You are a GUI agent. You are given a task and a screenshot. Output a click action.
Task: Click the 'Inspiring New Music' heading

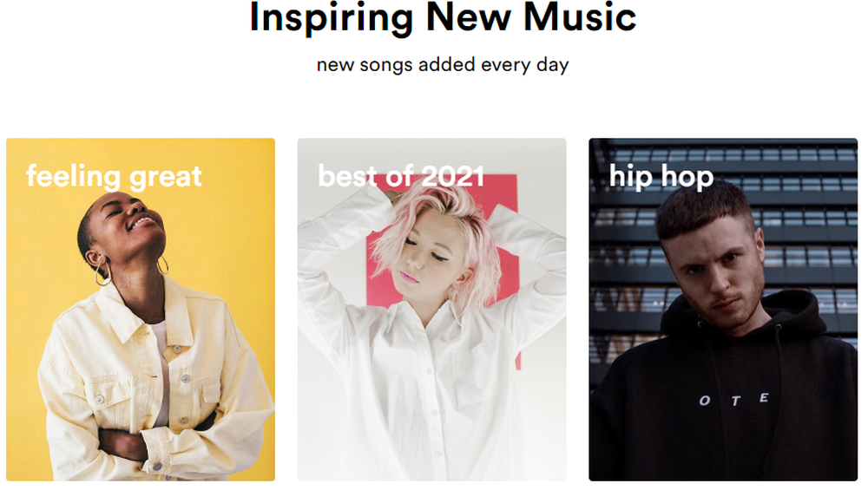tap(443, 17)
